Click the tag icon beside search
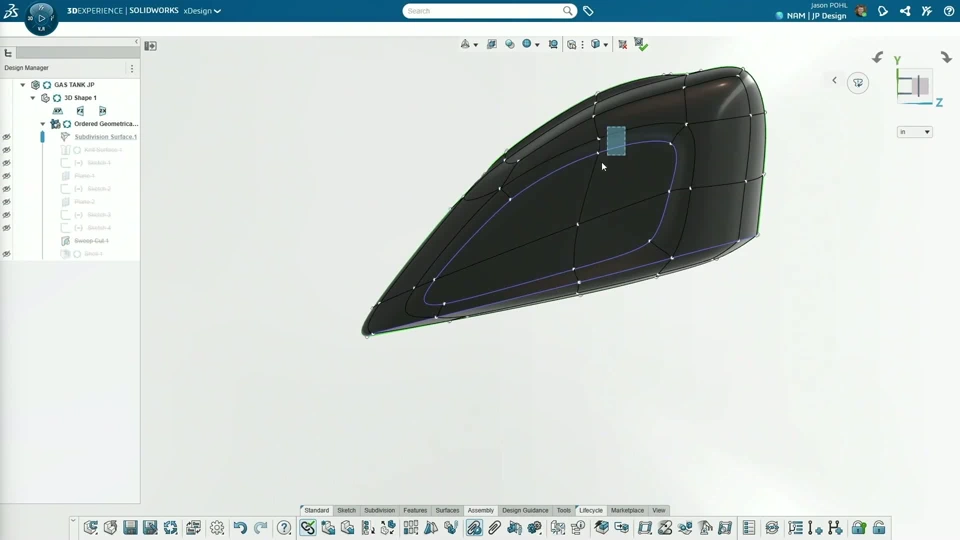This screenshot has height=540, width=960. tap(588, 11)
